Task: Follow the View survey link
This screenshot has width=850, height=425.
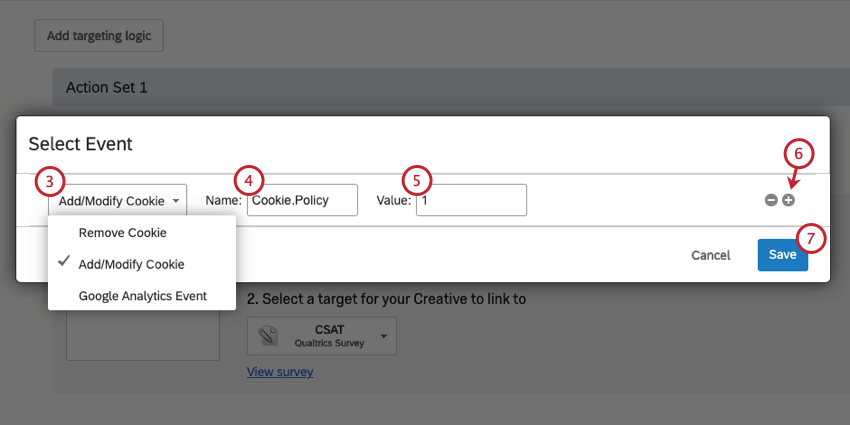Action: click(x=280, y=372)
